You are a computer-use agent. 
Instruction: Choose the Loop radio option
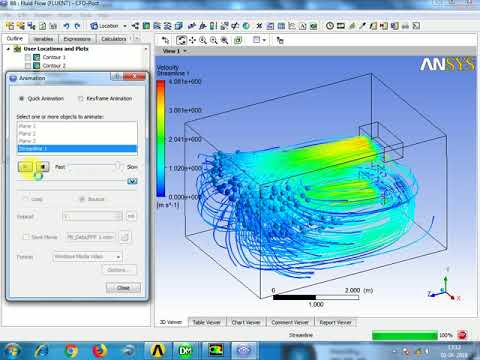pos(25,199)
